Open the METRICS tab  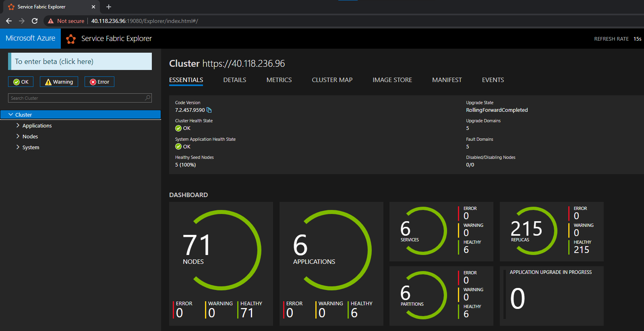279,80
